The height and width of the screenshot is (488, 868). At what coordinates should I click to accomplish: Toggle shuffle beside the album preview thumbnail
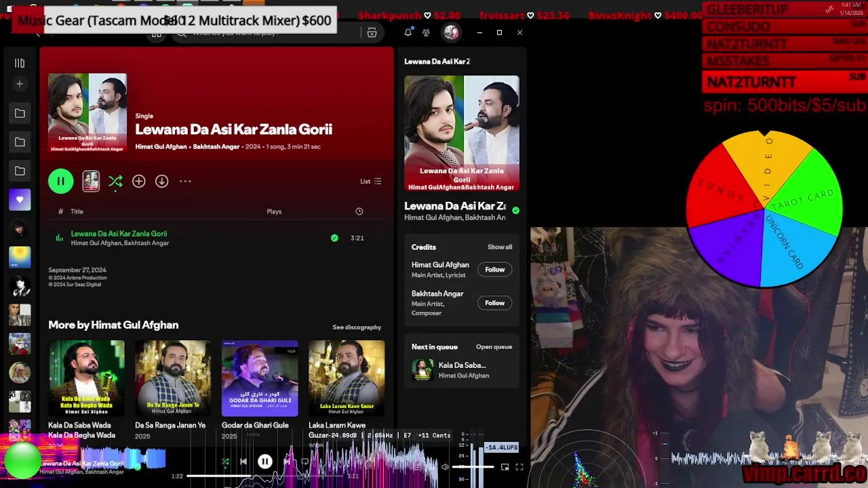coord(115,181)
